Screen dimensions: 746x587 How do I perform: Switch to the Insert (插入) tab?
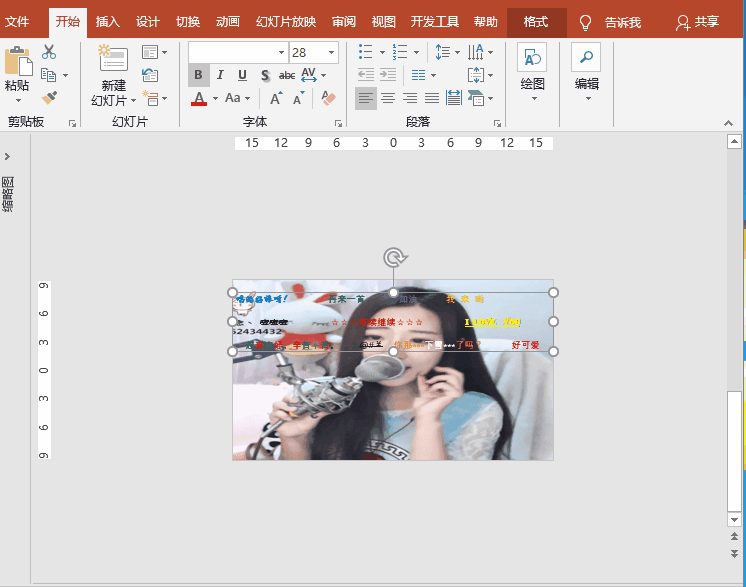click(x=108, y=22)
